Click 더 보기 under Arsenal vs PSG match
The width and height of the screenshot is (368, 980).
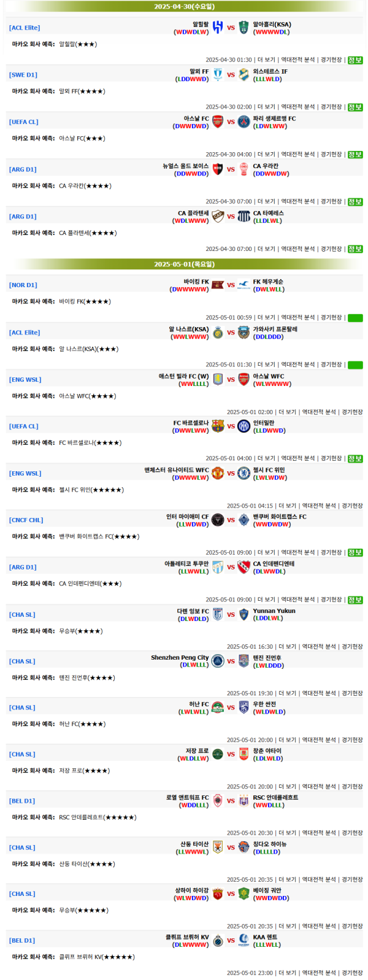pos(266,155)
